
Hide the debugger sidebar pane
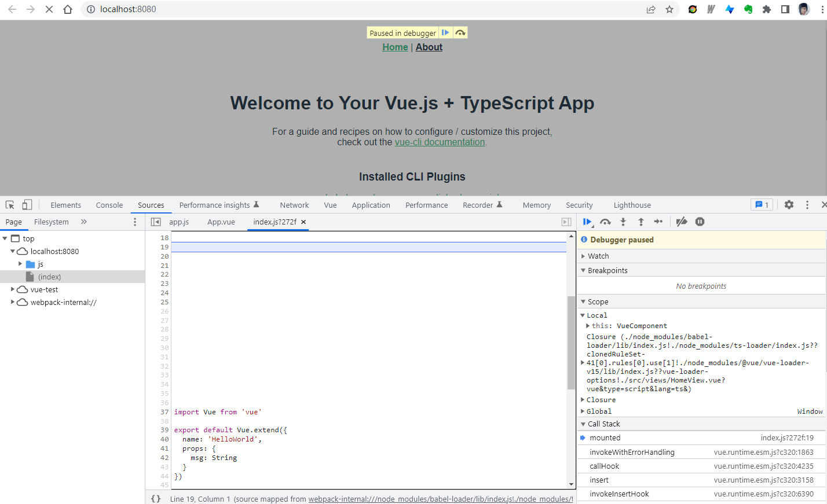[566, 222]
